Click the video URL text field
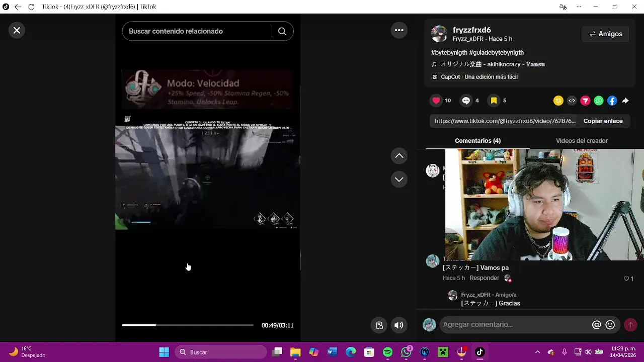 pos(505,121)
